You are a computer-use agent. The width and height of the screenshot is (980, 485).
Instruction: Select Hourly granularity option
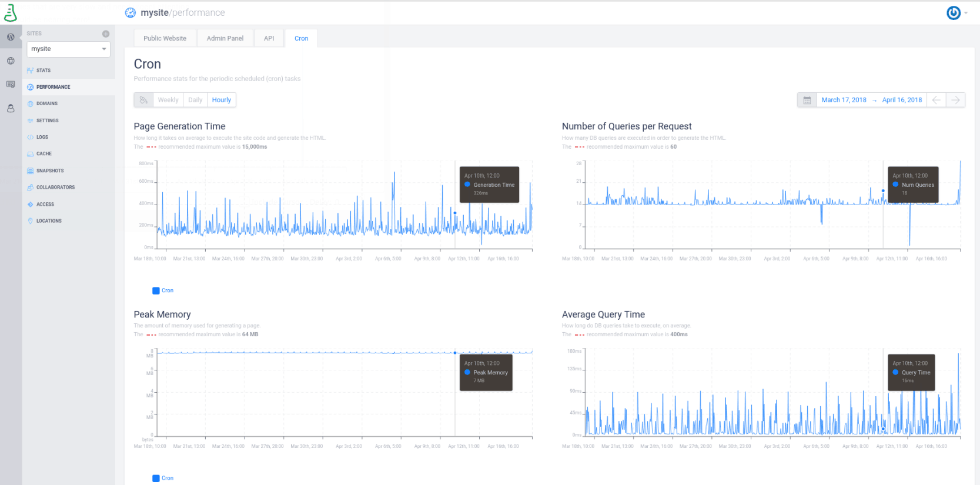(222, 100)
